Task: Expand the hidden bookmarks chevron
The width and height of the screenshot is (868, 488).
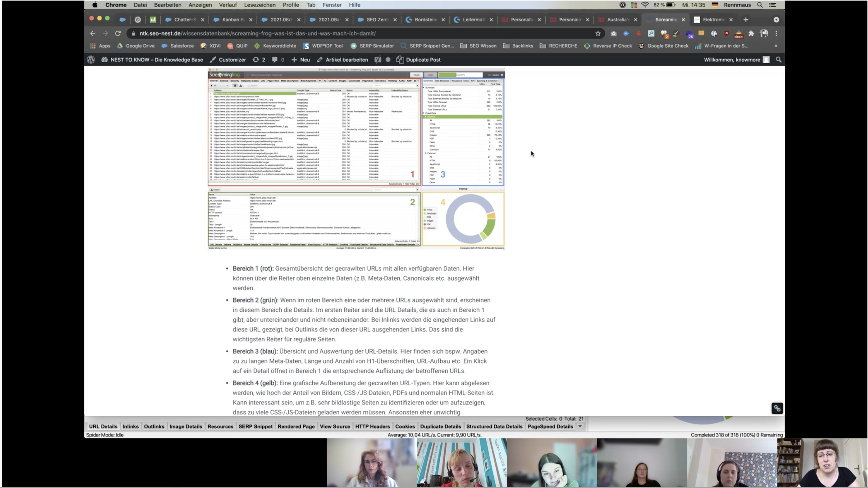Action: click(776, 46)
